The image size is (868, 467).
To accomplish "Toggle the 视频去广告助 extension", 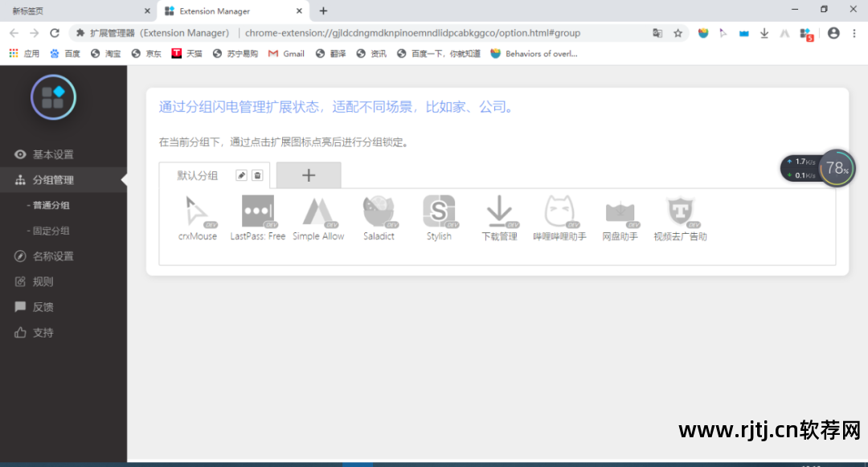I will [x=680, y=211].
